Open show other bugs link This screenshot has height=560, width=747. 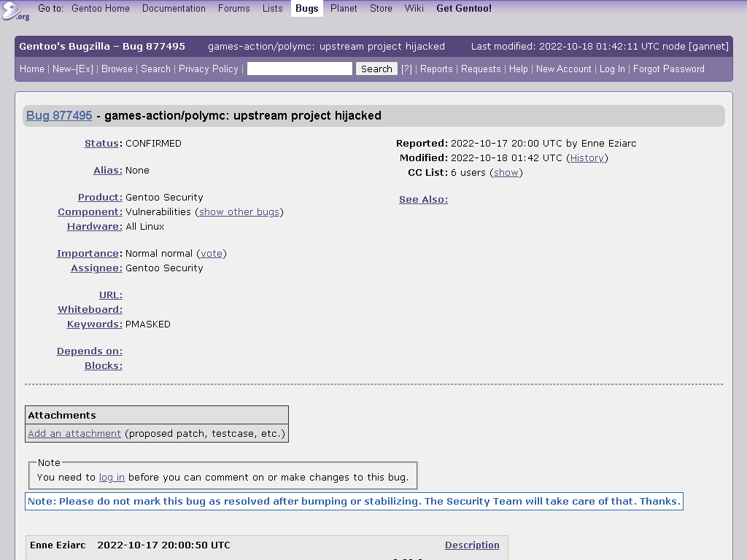[239, 212]
